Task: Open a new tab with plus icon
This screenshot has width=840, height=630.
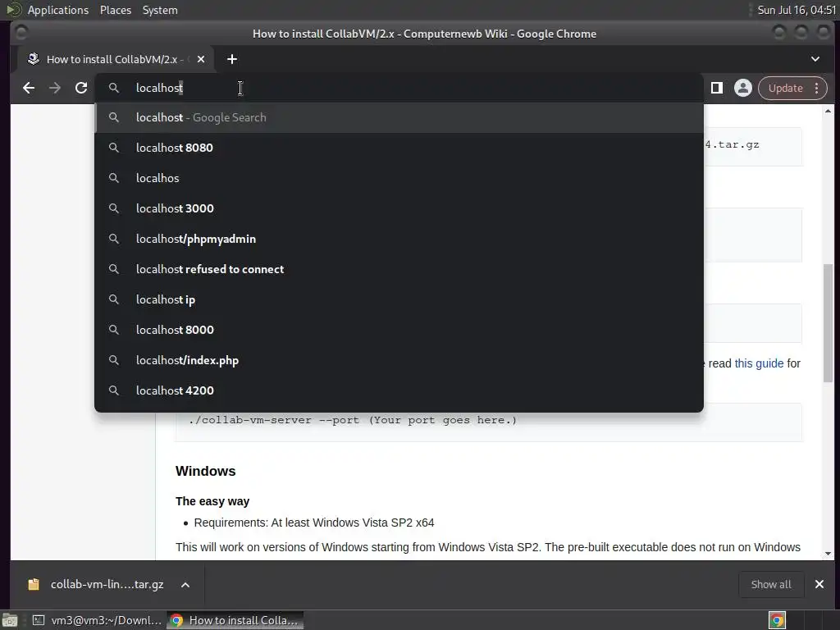Action: pos(232,59)
